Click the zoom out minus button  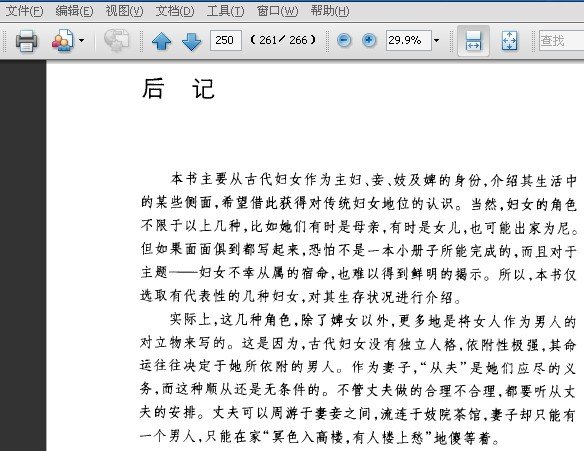coord(344,40)
